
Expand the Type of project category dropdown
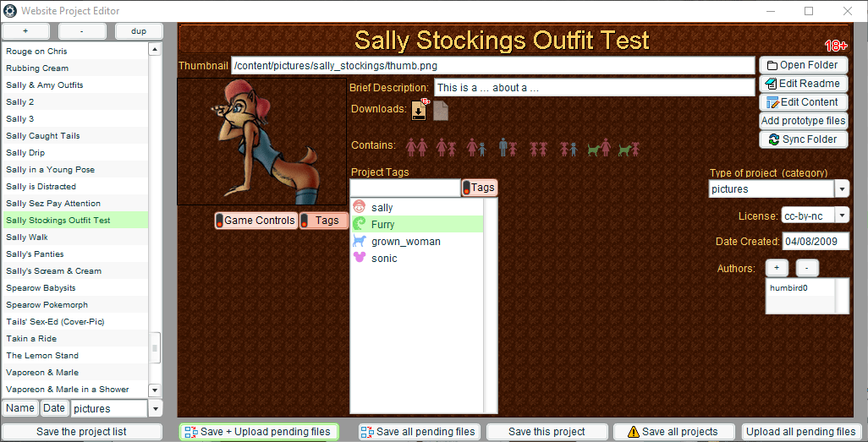[842, 189]
